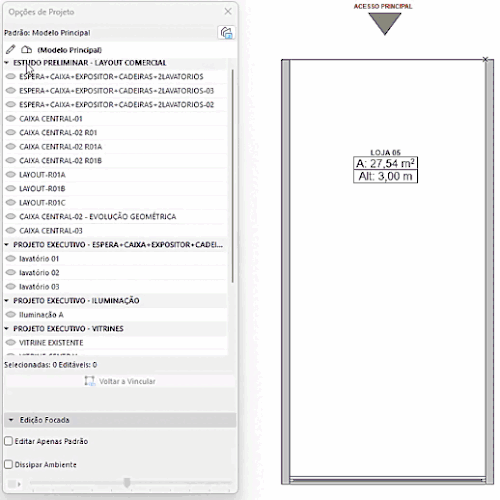Screen dimensions: 500x500
Task: Select the VITRINE EXISTENTE row
Action: (115, 343)
